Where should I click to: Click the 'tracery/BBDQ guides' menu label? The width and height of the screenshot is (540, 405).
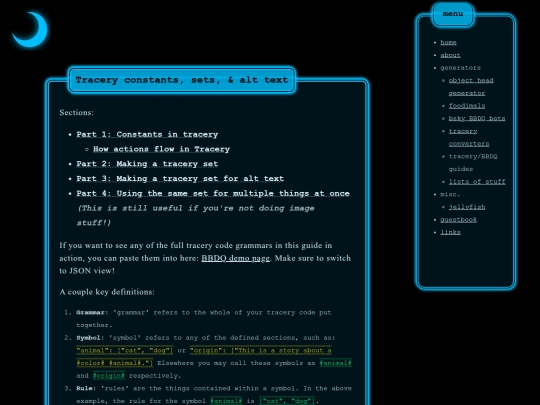473,163
